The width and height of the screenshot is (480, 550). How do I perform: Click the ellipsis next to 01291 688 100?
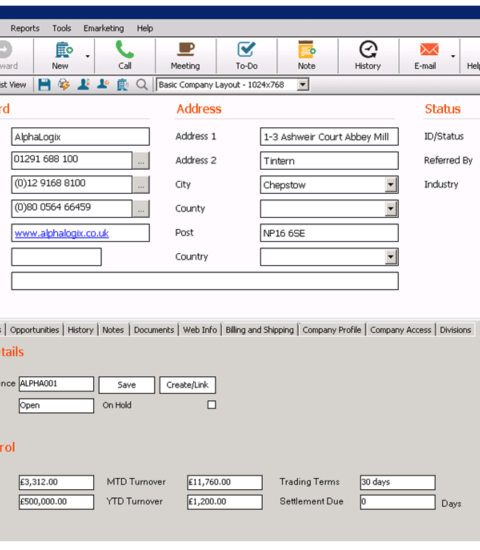141,161
